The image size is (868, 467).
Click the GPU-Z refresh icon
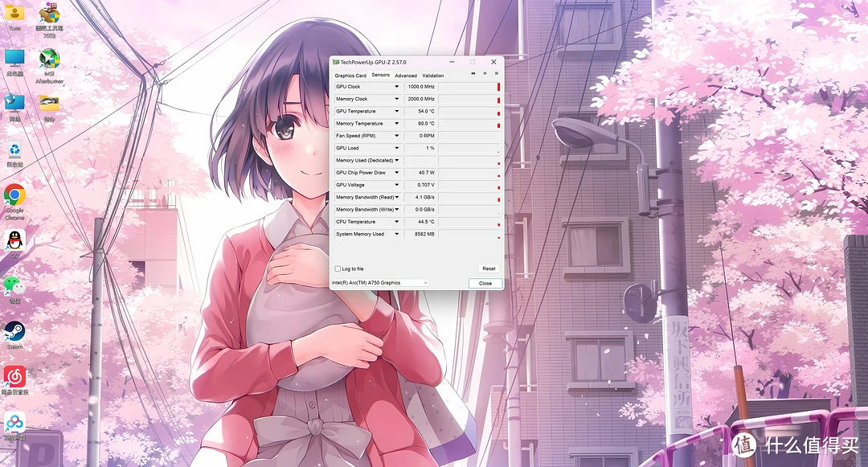coord(485,74)
